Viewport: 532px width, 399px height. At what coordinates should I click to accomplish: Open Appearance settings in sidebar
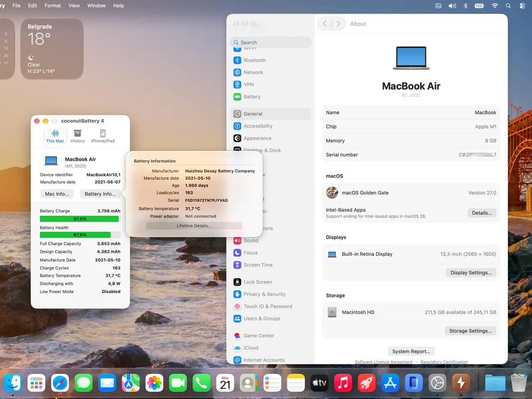tap(270, 138)
